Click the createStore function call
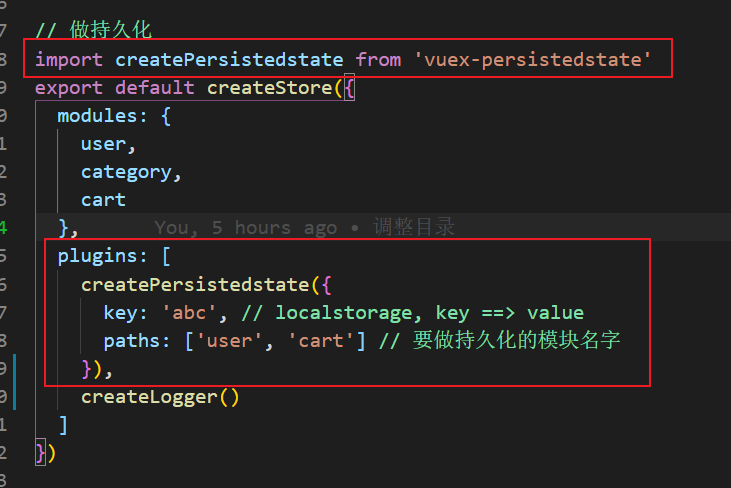Image resolution: width=731 pixels, height=488 pixels. [269, 88]
